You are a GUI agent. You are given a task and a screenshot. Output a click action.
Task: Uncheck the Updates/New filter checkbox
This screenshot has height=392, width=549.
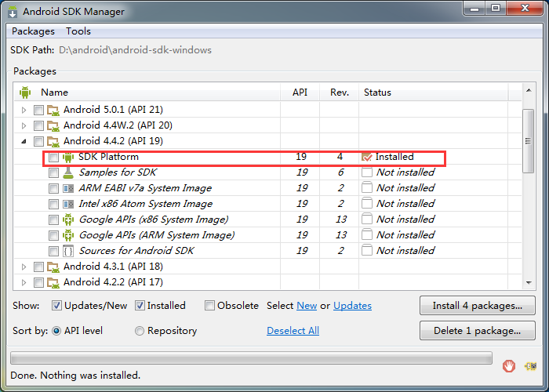(x=57, y=306)
